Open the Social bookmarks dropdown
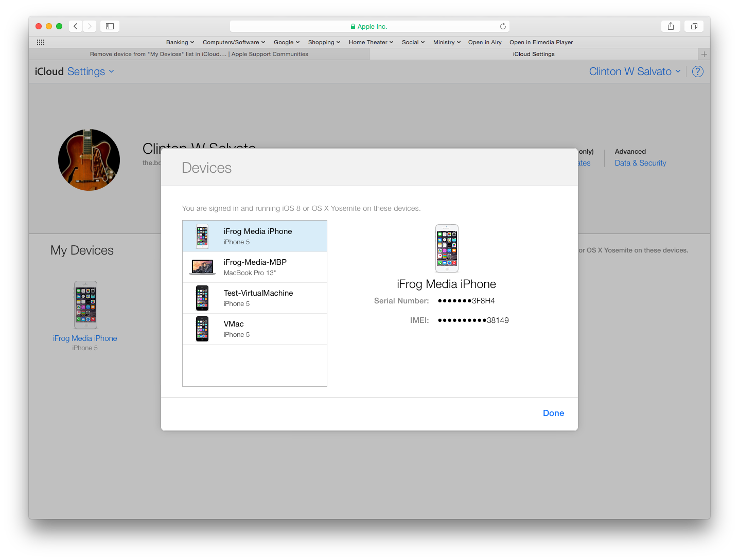 click(x=413, y=42)
